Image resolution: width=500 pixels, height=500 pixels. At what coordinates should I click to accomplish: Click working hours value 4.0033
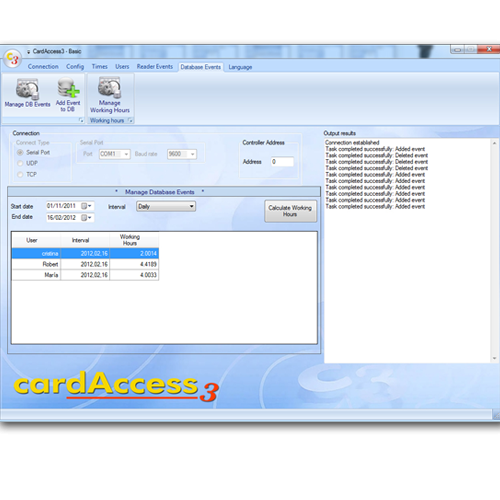148,275
